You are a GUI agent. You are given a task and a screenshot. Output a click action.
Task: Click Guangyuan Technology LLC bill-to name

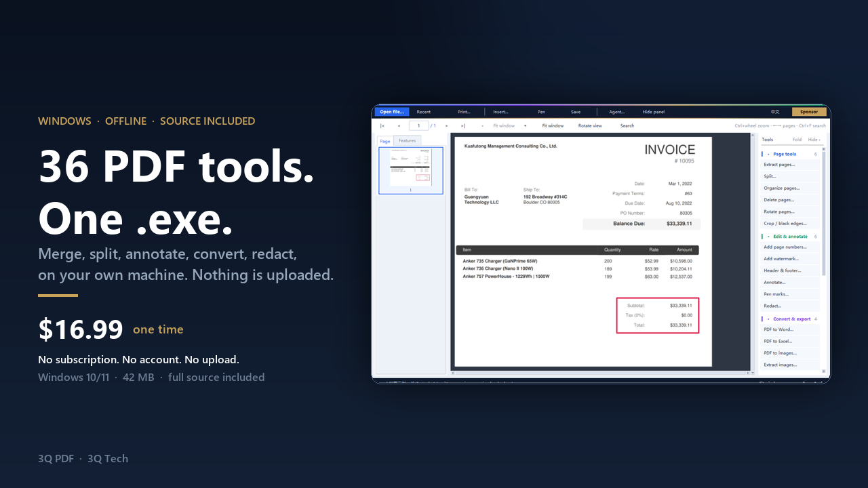(x=481, y=199)
